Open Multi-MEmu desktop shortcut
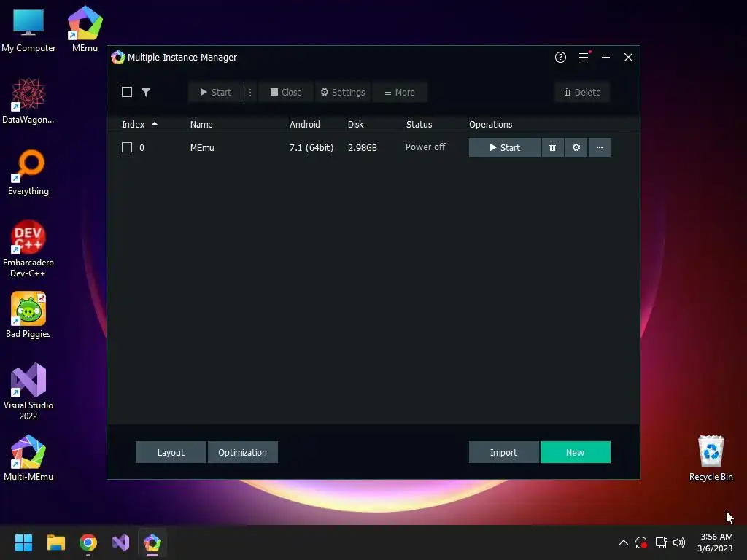 28,458
